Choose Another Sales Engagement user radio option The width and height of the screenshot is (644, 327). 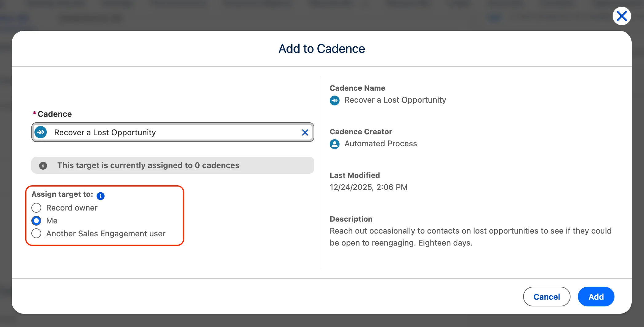36,234
